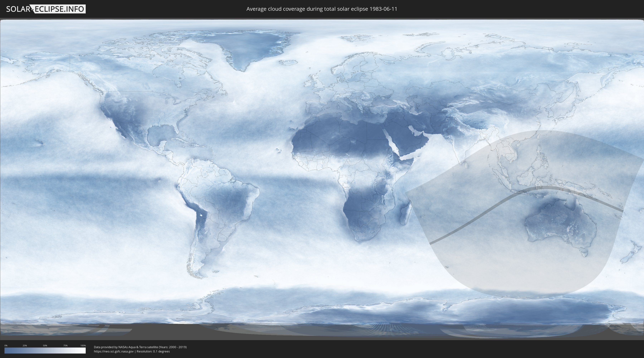Click the cloud coverage gradient legend bar
The height and width of the screenshot is (358, 644).
[45, 350]
